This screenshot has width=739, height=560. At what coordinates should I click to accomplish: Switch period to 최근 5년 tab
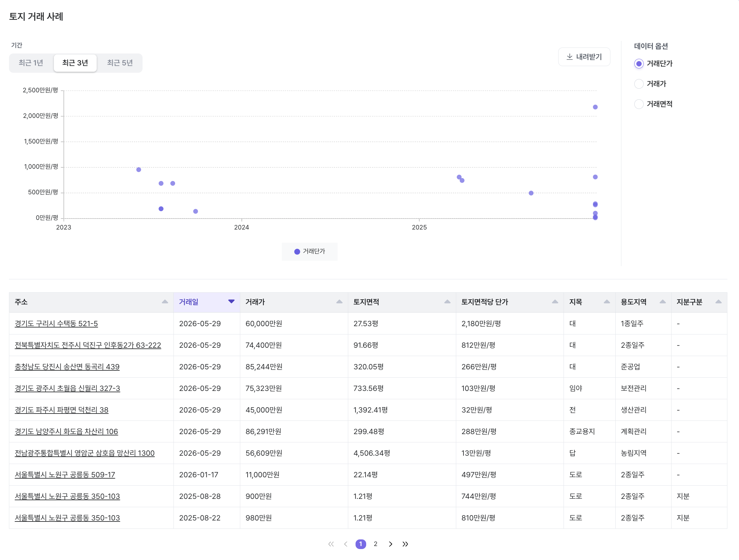pos(120,63)
